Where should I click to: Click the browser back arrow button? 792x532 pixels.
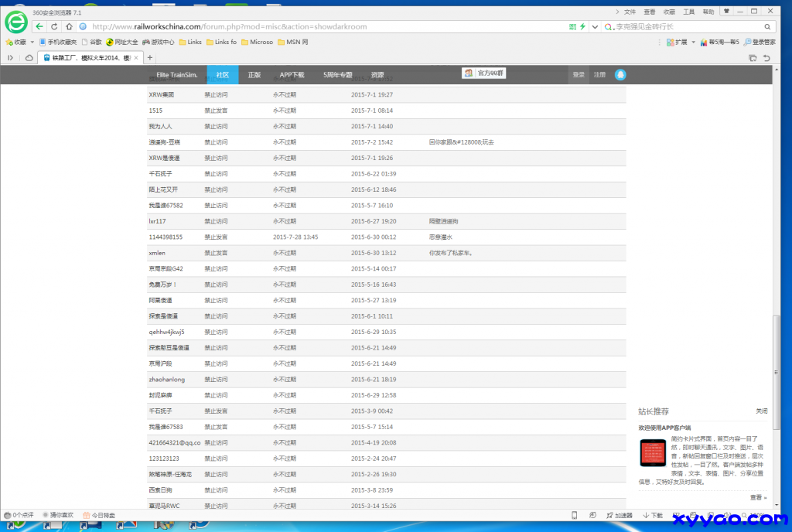39,26
